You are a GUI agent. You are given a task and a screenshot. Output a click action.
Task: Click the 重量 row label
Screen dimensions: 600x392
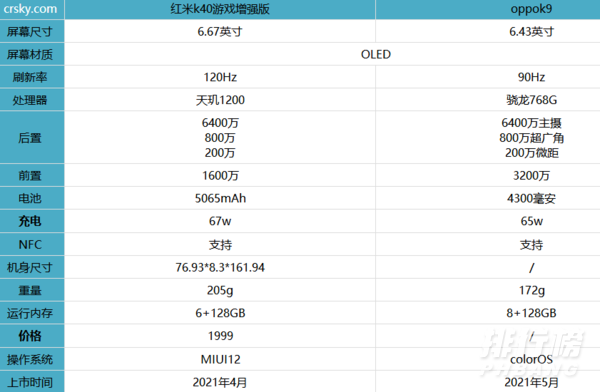click(x=32, y=290)
